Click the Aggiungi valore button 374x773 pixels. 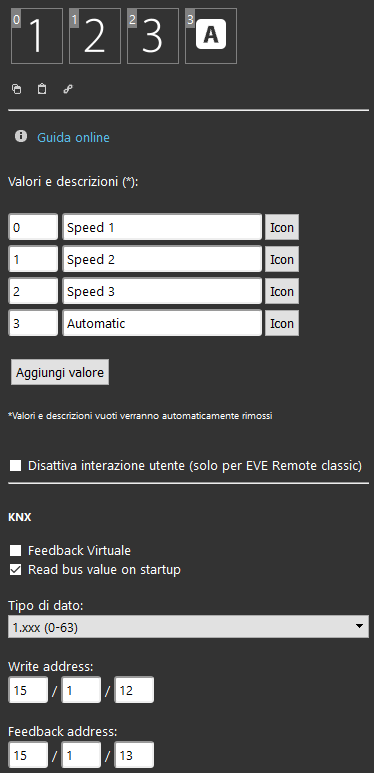click(60, 372)
